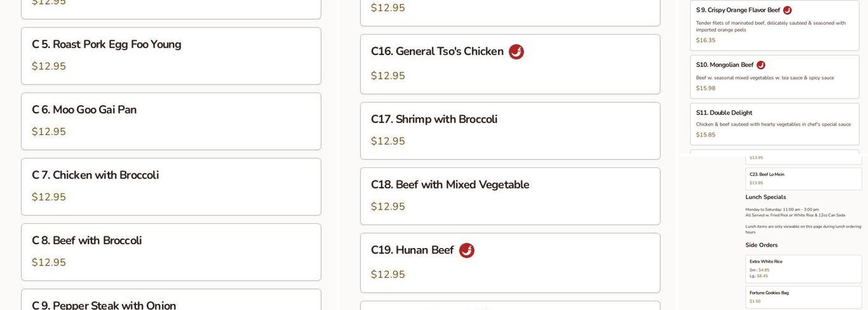Click spicy pepper icon beside General Tso's Chicken

point(516,52)
